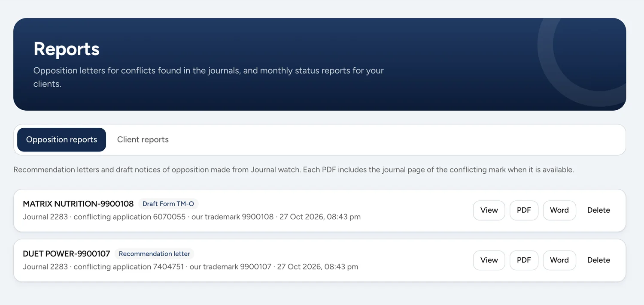Select the DUET POWER-9900107 title

pyautogui.click(x=67, y=254)
